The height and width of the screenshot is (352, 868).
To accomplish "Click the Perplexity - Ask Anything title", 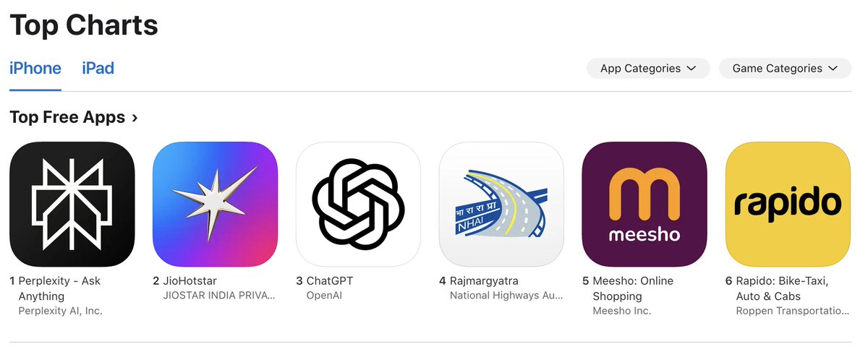I will click(x=59, y=288).
